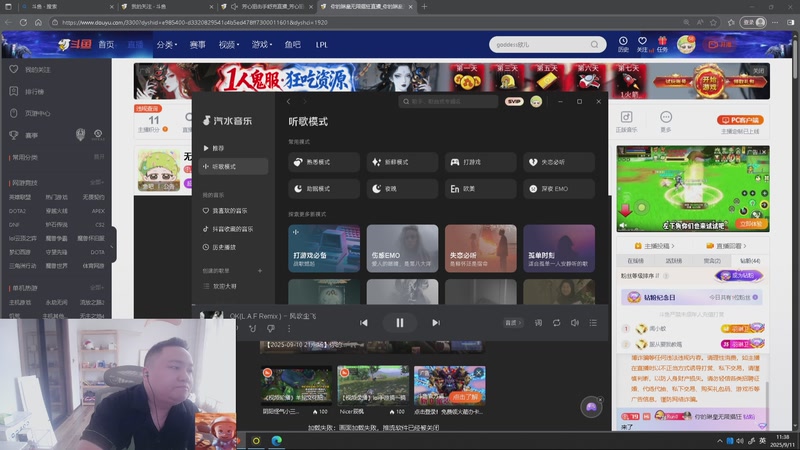
Task: Choose the 失恋必听 mode button
Action: click(x=559, y=162)
